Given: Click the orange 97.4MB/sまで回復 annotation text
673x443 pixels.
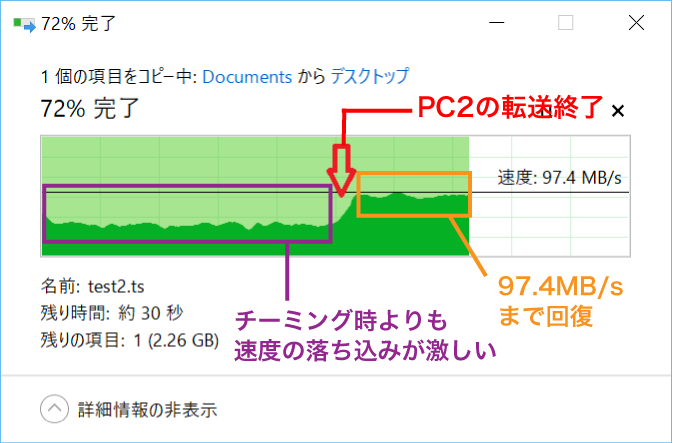Looking at the screenshot, I should click(x=560, y=300).
